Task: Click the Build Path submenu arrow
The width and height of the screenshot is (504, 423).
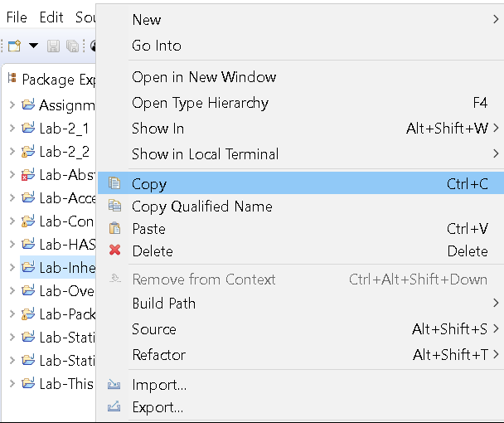Action: 496,303
